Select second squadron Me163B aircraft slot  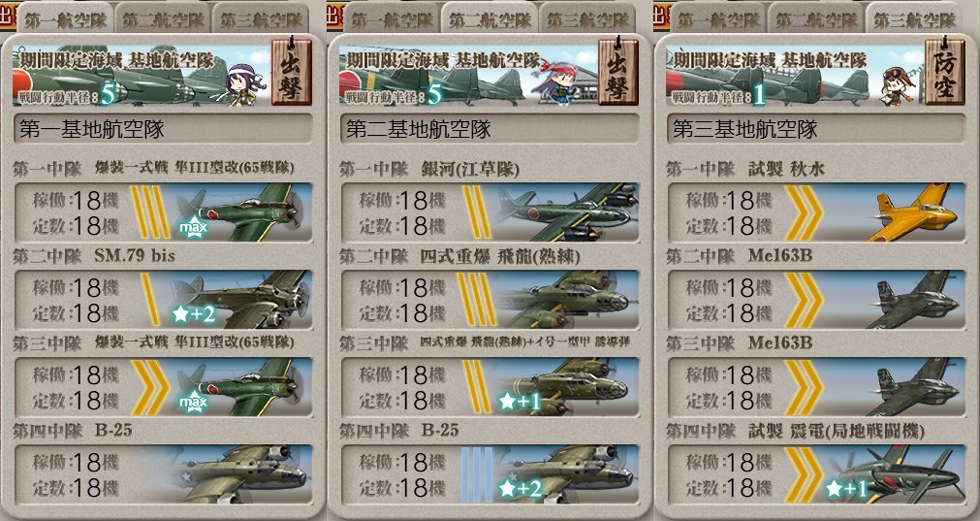tap(816, 300)
